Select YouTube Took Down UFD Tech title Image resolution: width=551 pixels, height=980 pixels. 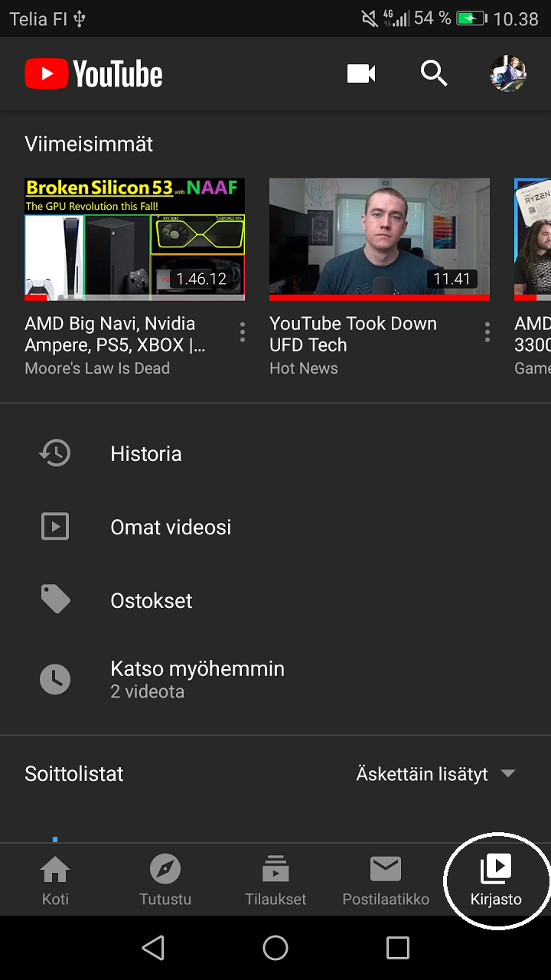(x=353, y=335)
